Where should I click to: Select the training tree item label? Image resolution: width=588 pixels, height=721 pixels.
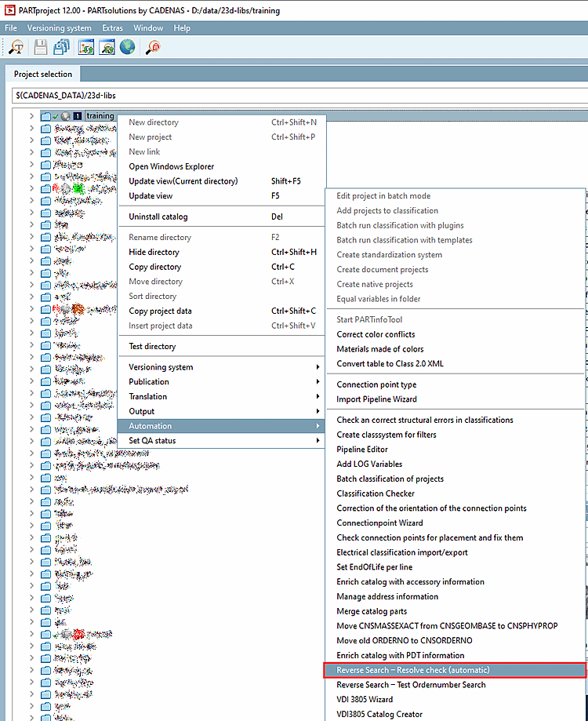pyautogui.click(x=100, y=116)
